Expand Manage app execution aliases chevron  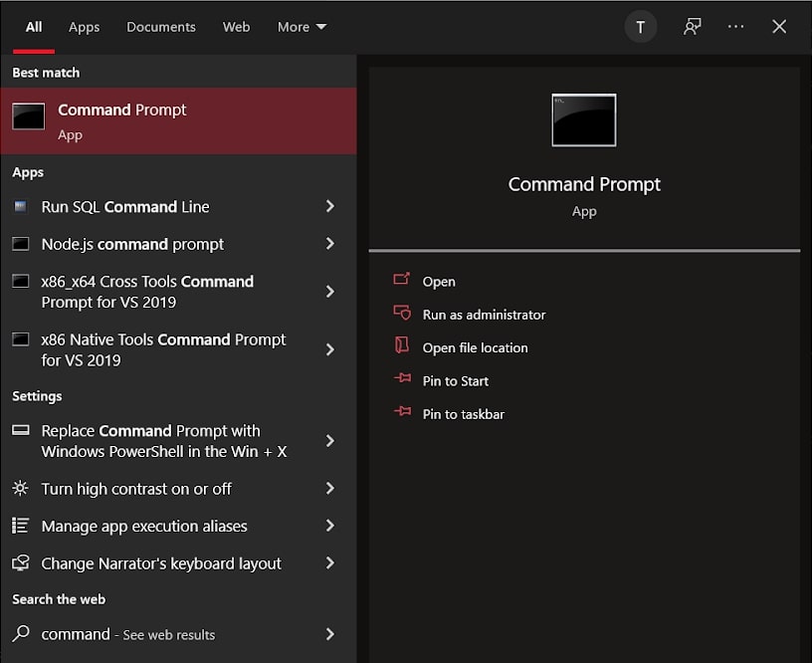coord(330,526)
